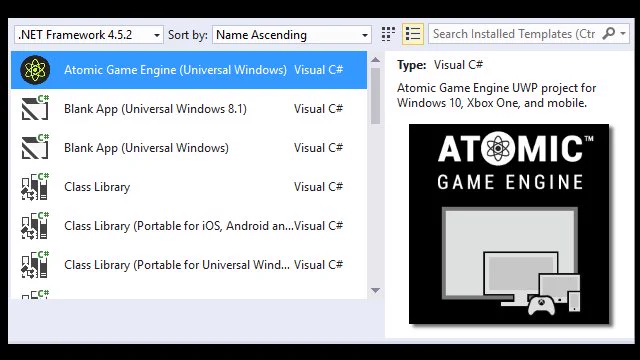Select Class Library (Portable for Universal Wind... name
The image size is (640, 360).
point(177,265)
